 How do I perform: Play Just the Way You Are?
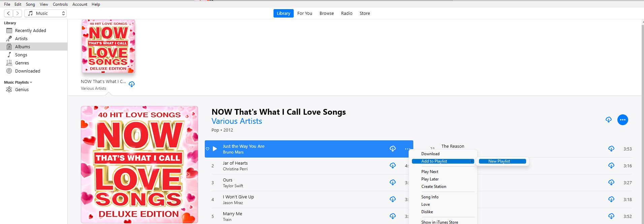click(215, 149)
